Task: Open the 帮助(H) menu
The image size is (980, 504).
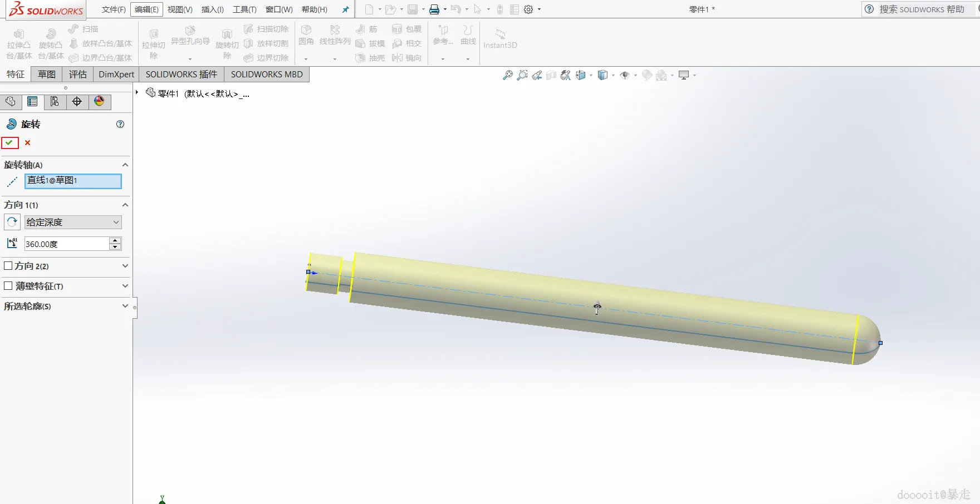Action: 315,9
